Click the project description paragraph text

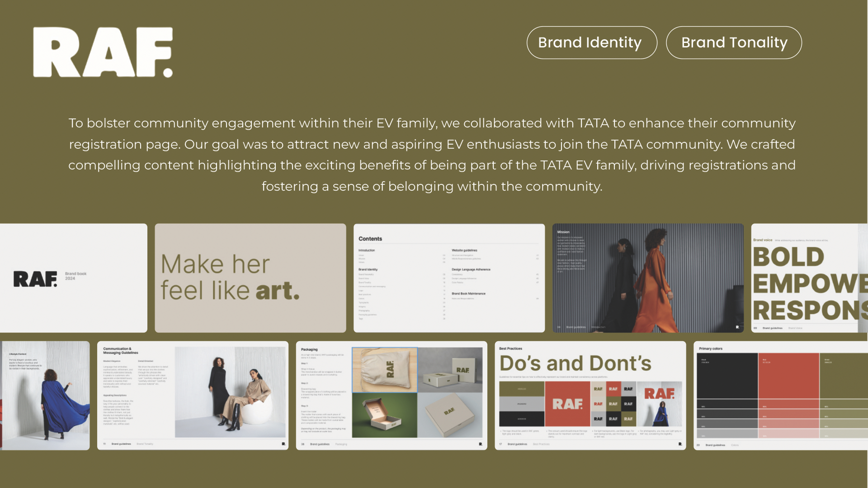click(x=432, y=155)
